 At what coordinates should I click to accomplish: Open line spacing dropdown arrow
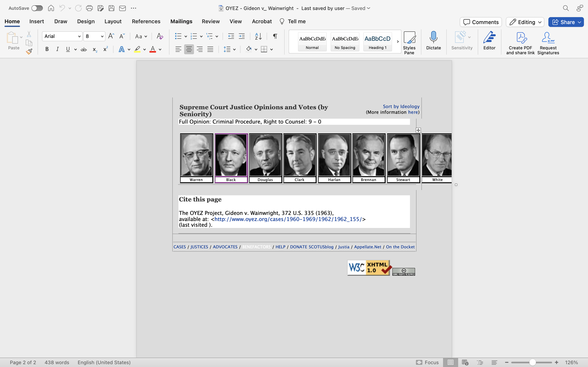pos(234,50)
